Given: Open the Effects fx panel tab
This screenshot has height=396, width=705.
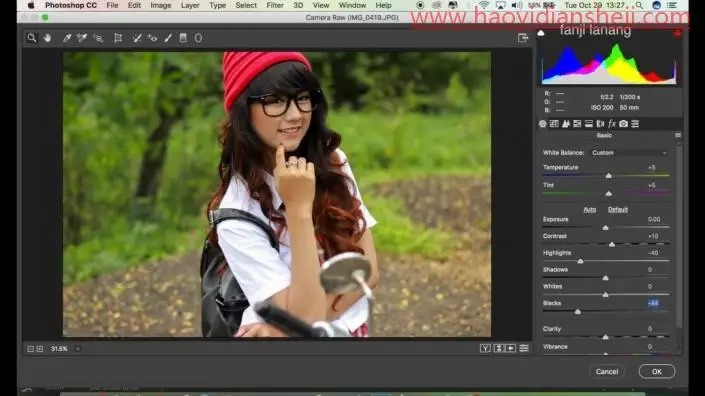Looking at the screenshot, I should coord(611,124).
